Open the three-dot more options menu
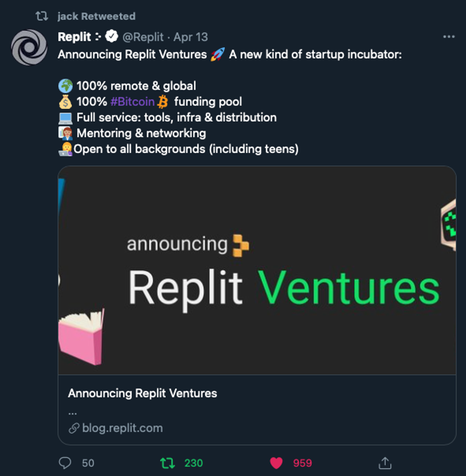Image resolution: width=466 pixels, height=476 pixels. tap(449, 37)
